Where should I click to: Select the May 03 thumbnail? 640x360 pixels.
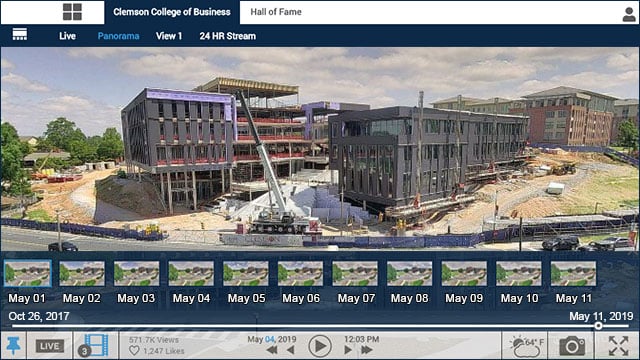point(136,273)
